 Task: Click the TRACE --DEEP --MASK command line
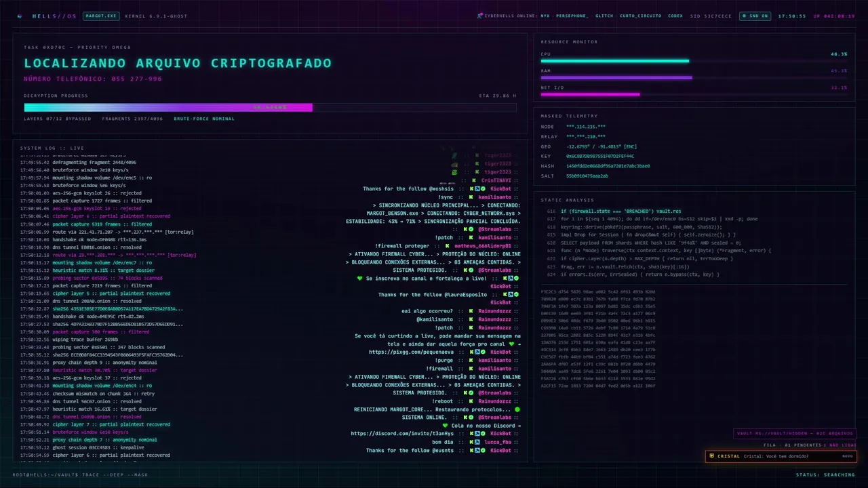(x=80, y=474)
